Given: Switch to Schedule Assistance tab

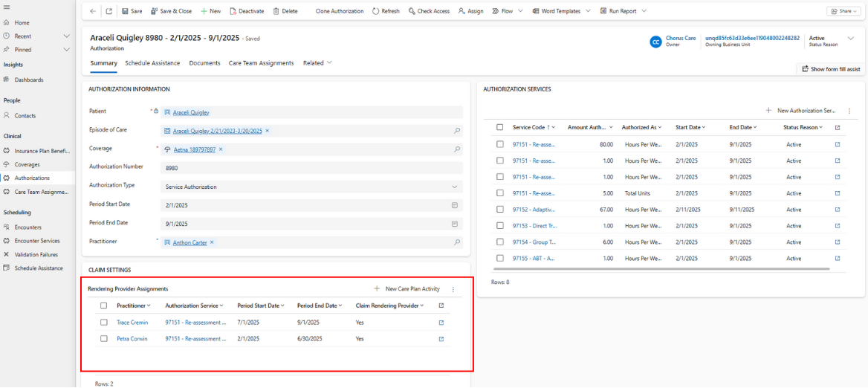Looking at the screenshot, I should [x=152, y=63].
